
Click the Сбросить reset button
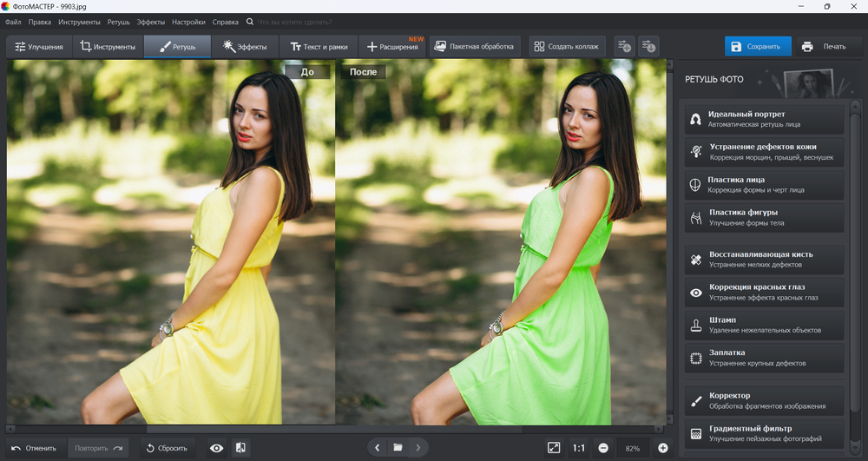(167, 448)
